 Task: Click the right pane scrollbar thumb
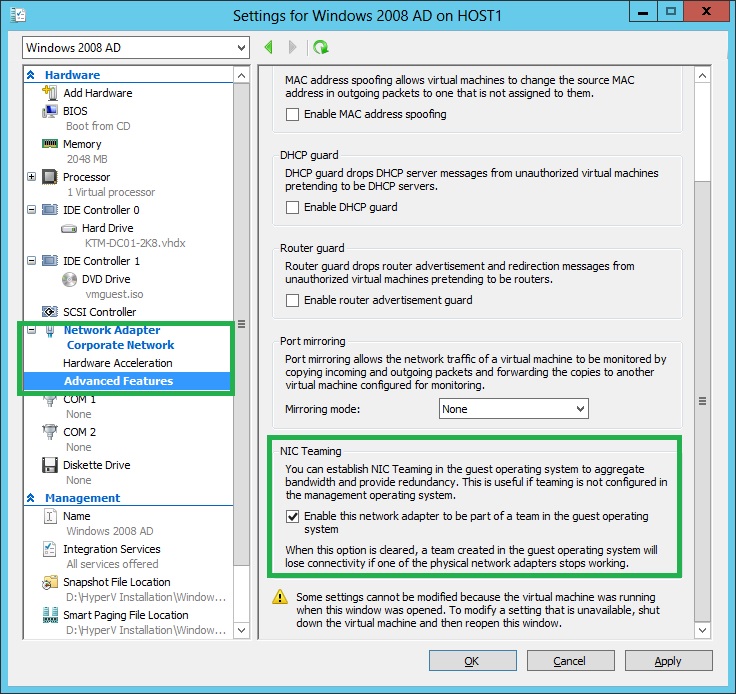702,401
